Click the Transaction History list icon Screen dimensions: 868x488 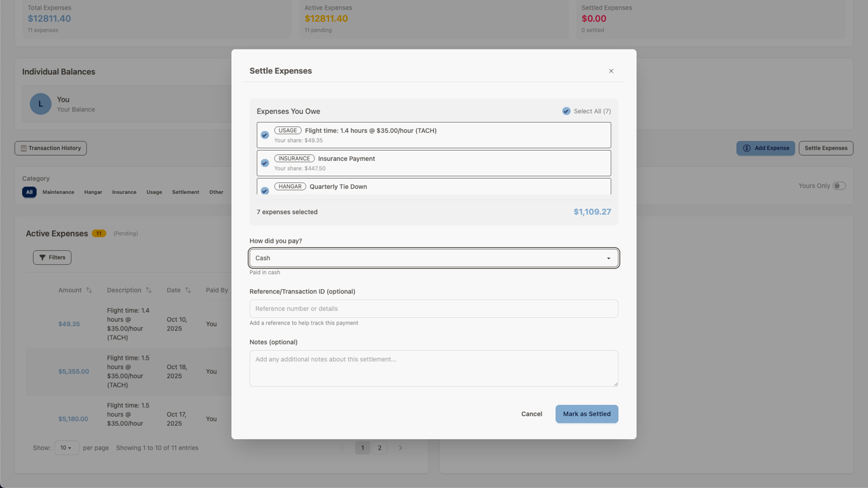tap(24, 148)
